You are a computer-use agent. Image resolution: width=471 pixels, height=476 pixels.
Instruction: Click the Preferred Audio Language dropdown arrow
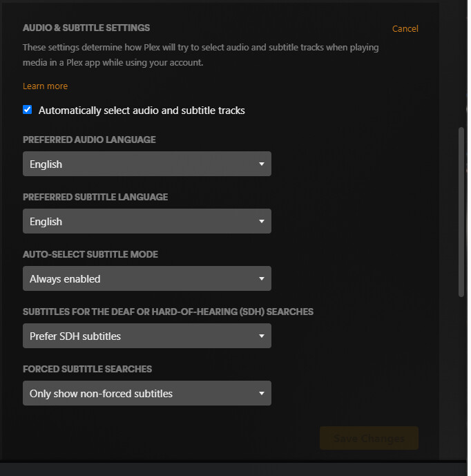point(261,164)
